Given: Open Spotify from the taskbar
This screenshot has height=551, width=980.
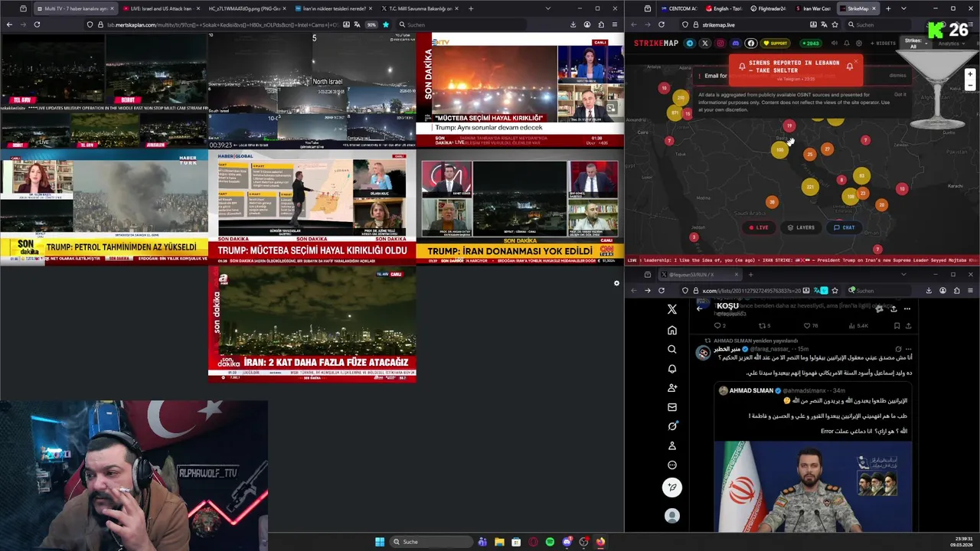Looking at the screenshot, I should (550, 542).
